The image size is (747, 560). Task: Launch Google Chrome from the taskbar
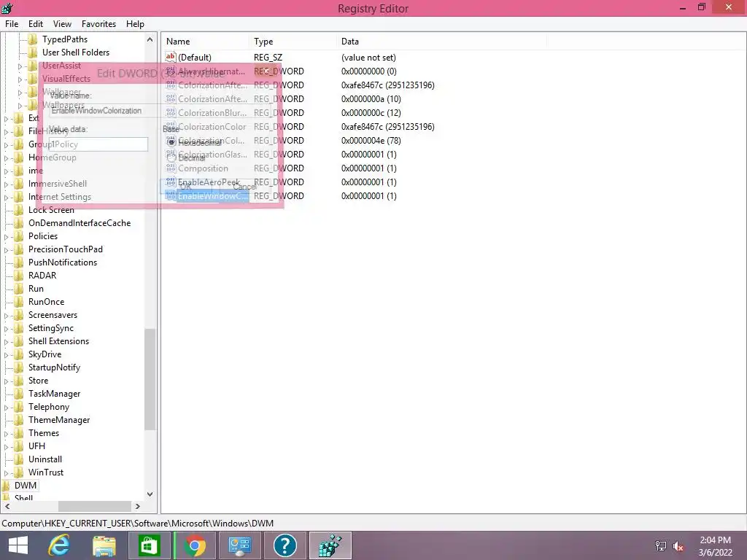[x=195, y=545]
